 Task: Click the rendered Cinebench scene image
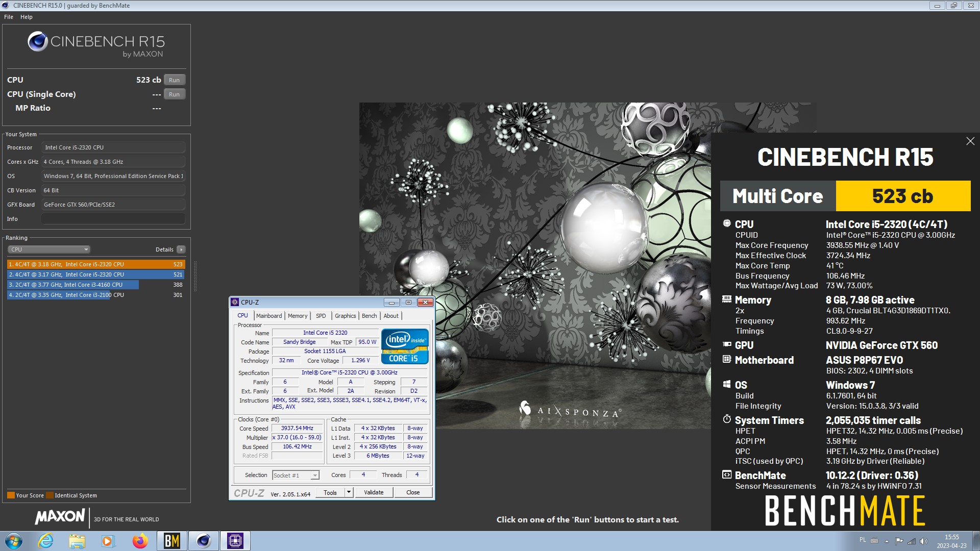(x=535, y=265)
